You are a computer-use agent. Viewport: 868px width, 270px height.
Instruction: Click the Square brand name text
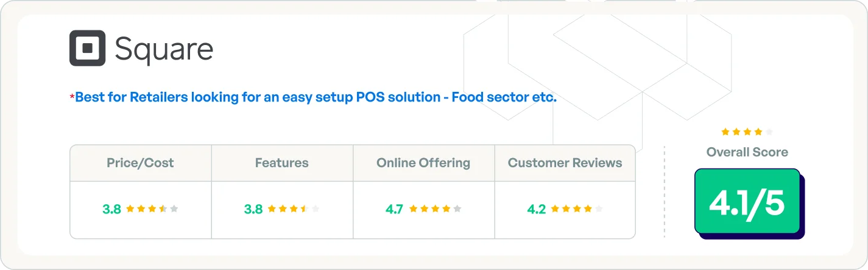tap(164, 49)
